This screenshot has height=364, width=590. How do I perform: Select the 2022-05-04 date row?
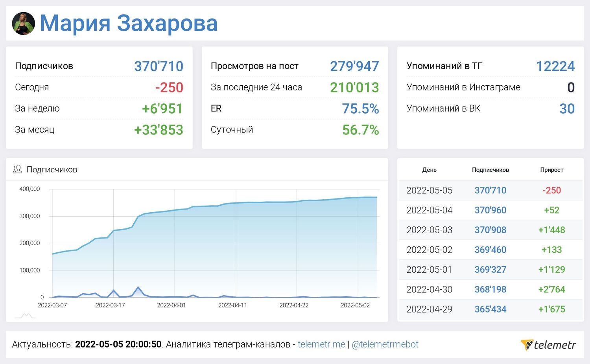(491, 210)
